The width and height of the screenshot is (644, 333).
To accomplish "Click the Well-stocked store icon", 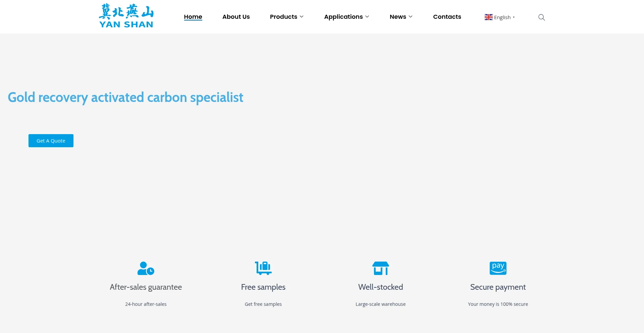I will pyautogui.click(x=380, y=268).
